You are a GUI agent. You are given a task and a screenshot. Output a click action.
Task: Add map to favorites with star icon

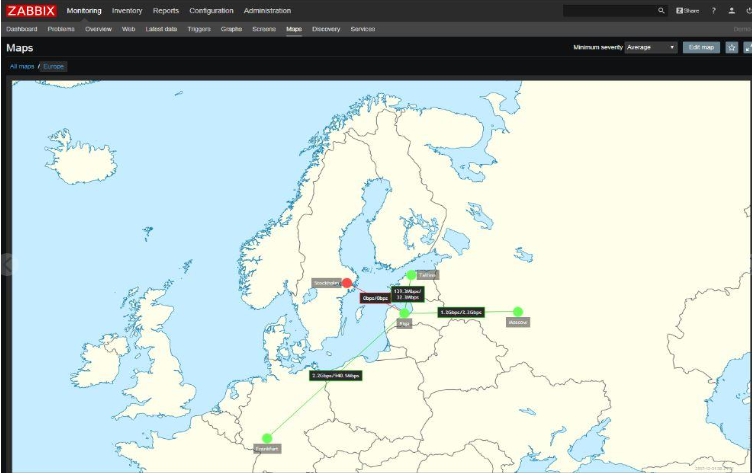[x=731, y=47]
